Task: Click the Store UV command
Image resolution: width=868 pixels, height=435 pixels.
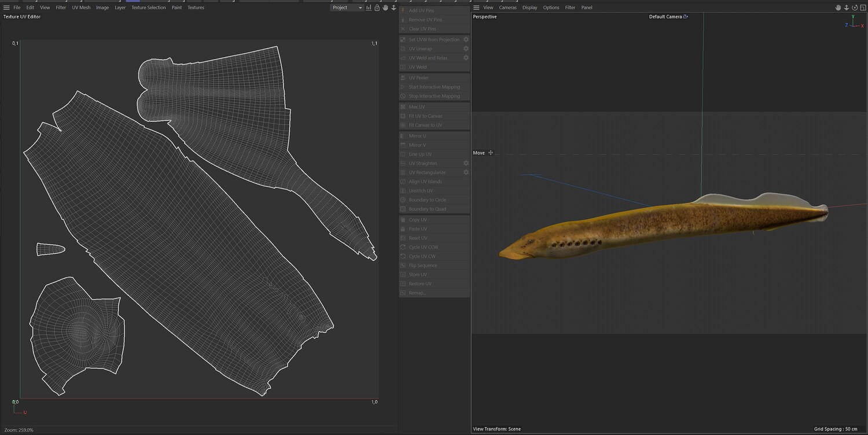Action: pyautogui.click(x=435, y=275)
